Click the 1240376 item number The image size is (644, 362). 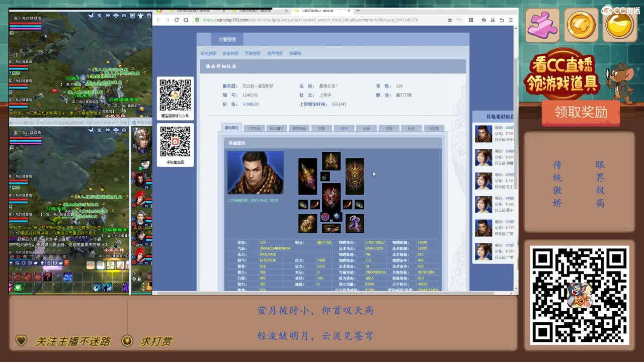(x=250, y=95)
